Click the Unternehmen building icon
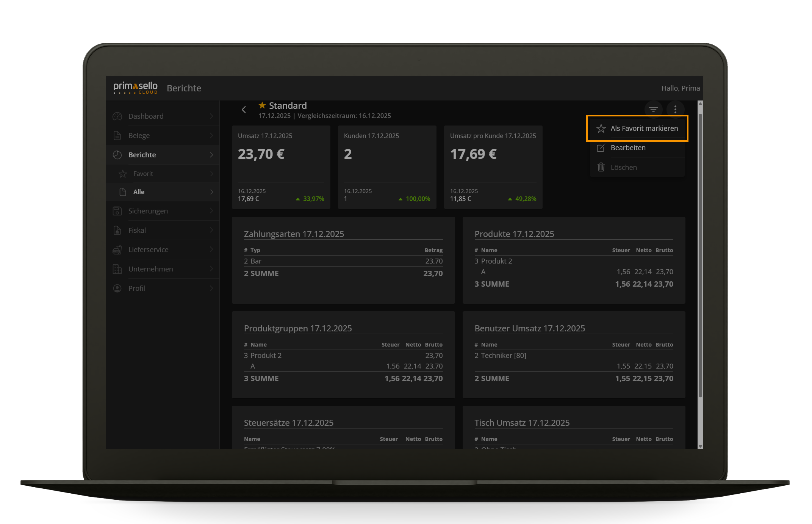 pos(117,269)
